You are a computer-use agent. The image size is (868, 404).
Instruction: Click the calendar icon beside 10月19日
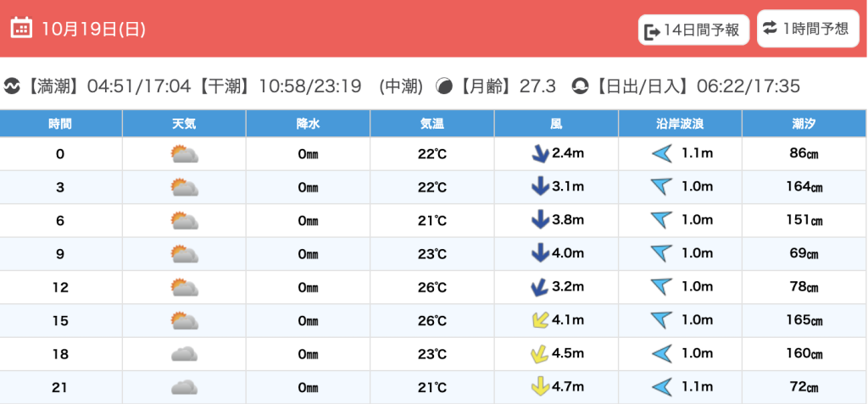22,28
